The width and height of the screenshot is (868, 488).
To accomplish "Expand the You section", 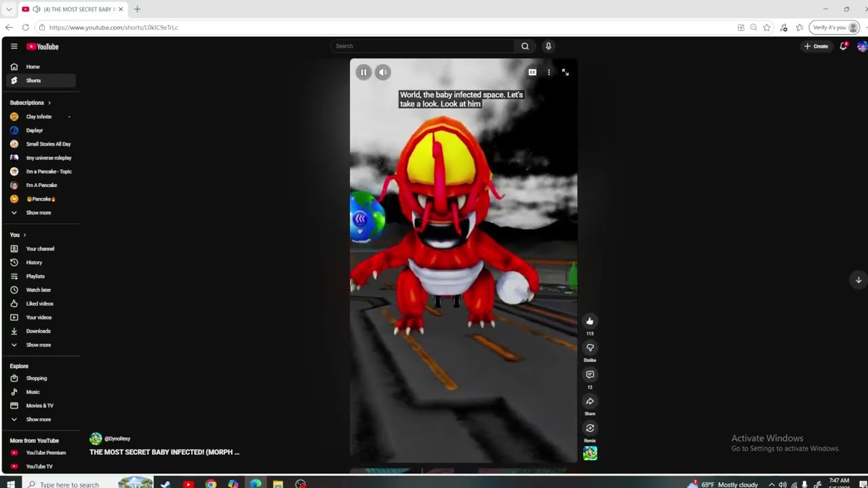I will 18,235.
